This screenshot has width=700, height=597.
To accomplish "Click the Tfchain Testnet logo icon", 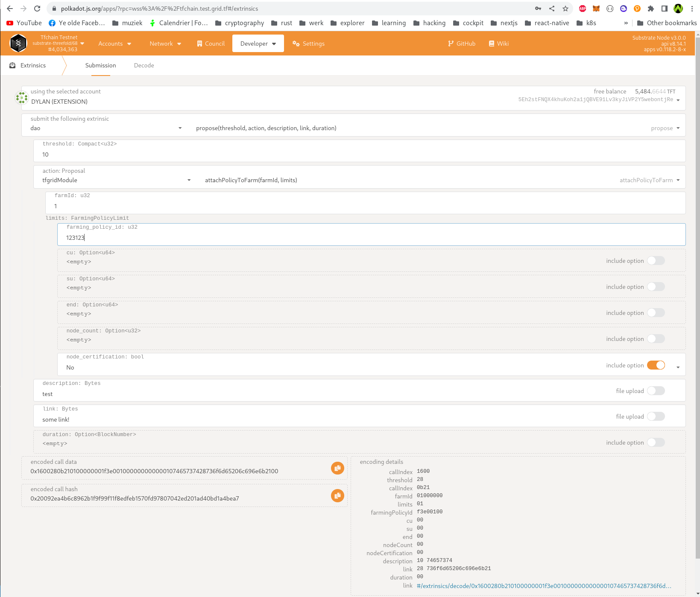I will coord(18,44).
